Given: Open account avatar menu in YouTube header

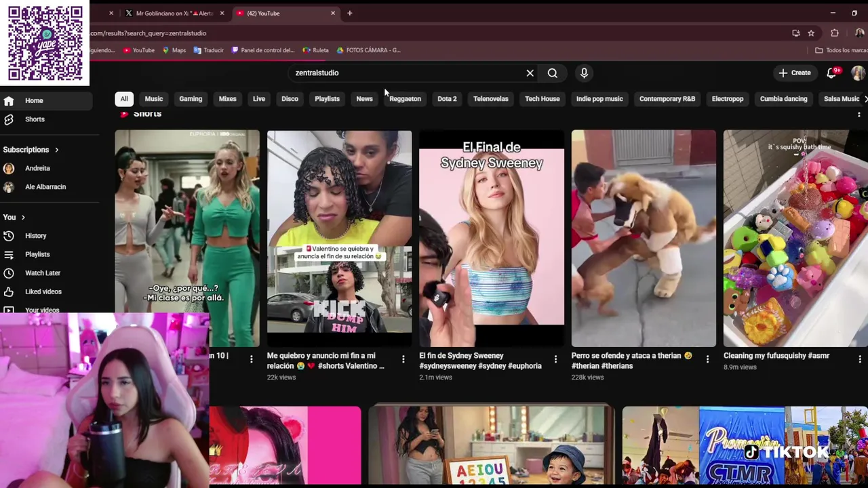Looking at the screenshot, I should pos(858,73).
